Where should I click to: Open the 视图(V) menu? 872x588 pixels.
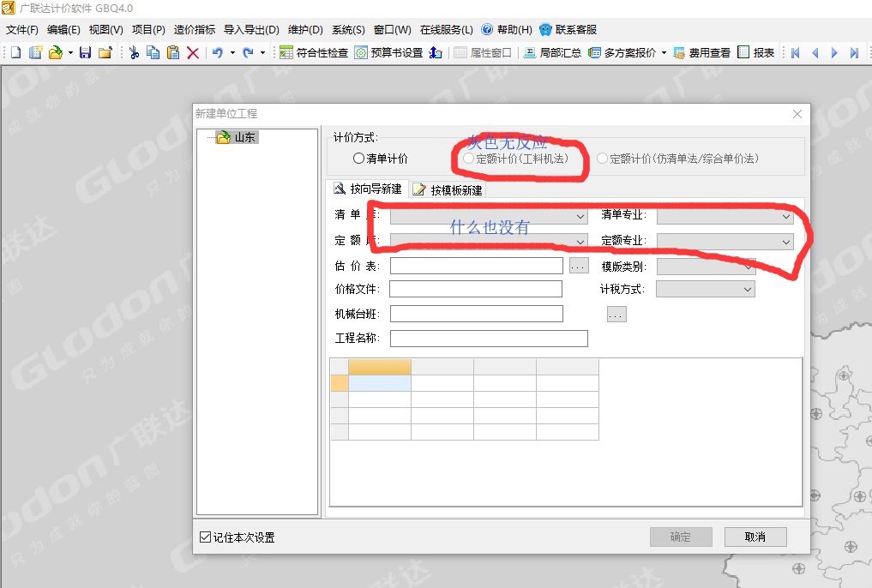tap(105, 30)
